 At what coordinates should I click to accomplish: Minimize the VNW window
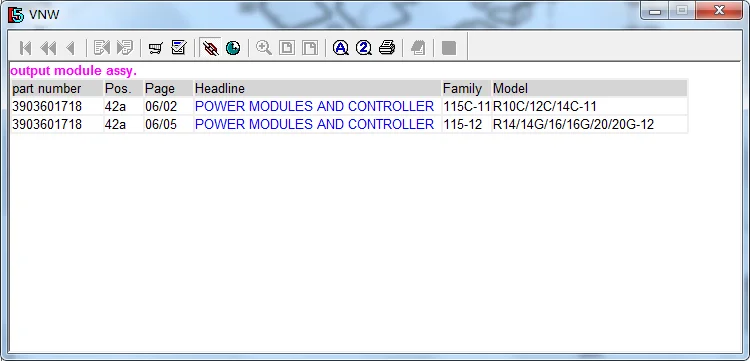[655, 11]
